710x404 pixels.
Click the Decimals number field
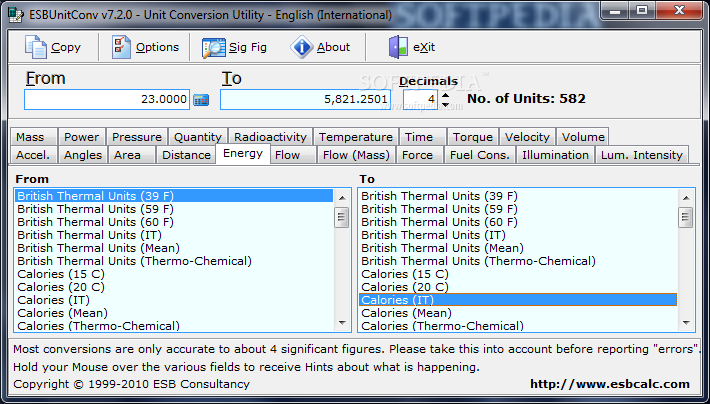tap(420, 99)
